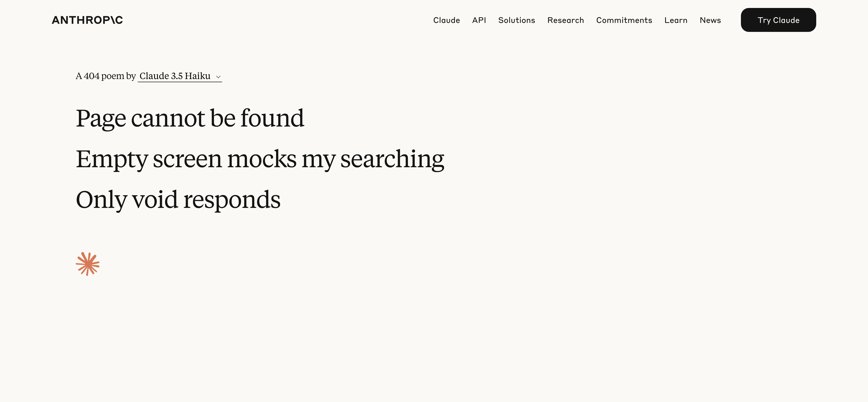Click the line "Only void responds"
This screenshot has height=402, width=868.
(x=178, y=200)
